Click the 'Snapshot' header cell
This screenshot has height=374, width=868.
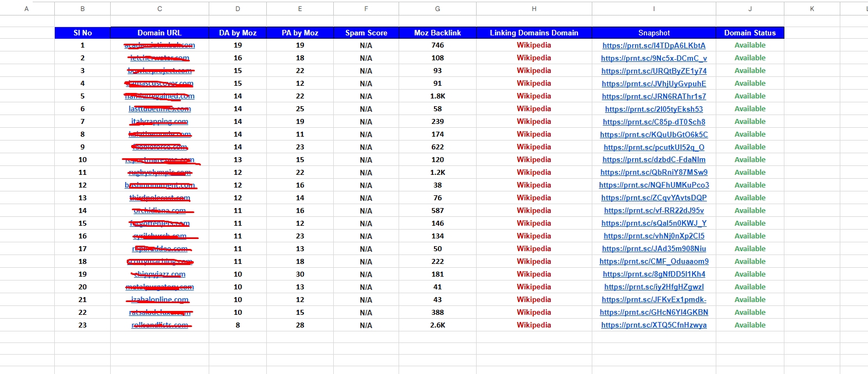[654, 33]
